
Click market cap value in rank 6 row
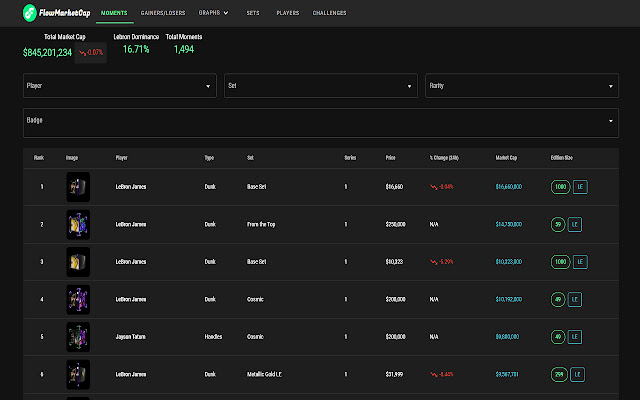click(507, 375)
